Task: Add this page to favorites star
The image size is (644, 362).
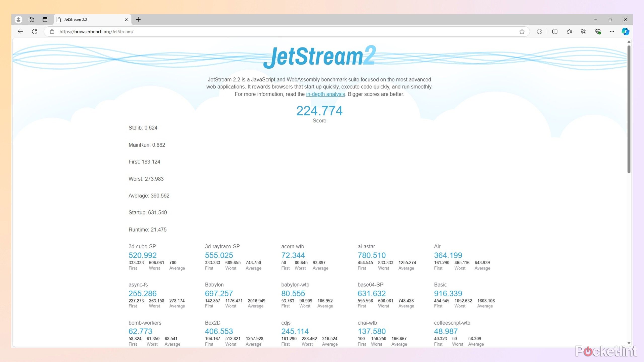Action: coord(522,32)
